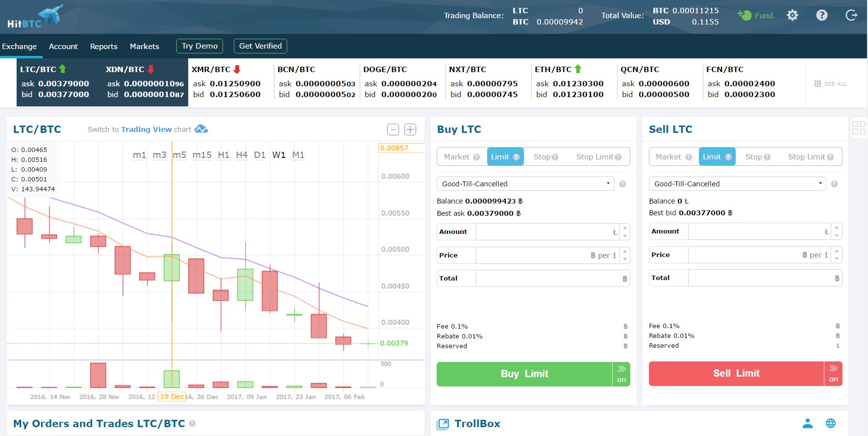Click the help icon beside My Orders and Trades

tap(192, 423)
